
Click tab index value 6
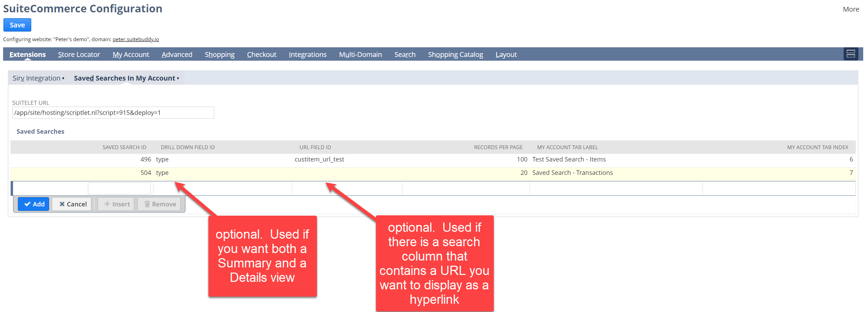tap(851, 159)
